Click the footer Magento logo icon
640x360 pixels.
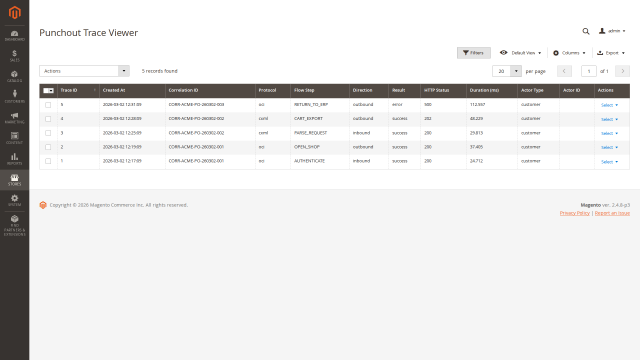(43, 205)
